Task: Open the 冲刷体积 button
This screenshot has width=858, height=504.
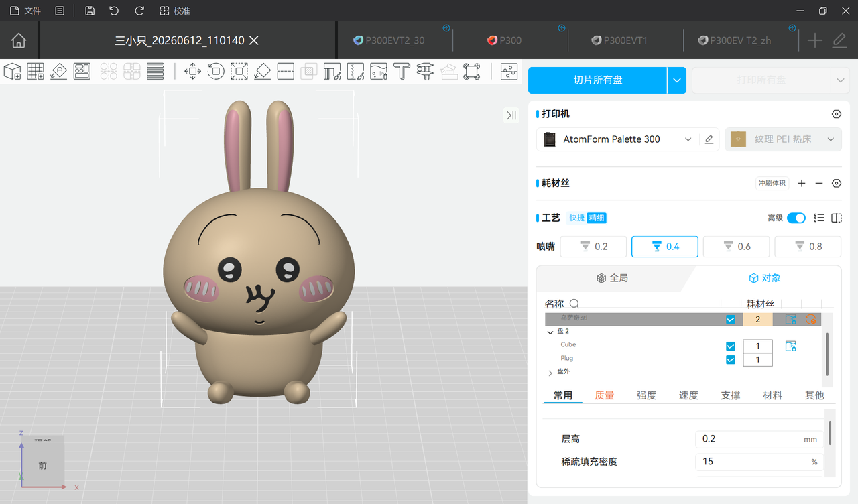Action: click(773, 183)
